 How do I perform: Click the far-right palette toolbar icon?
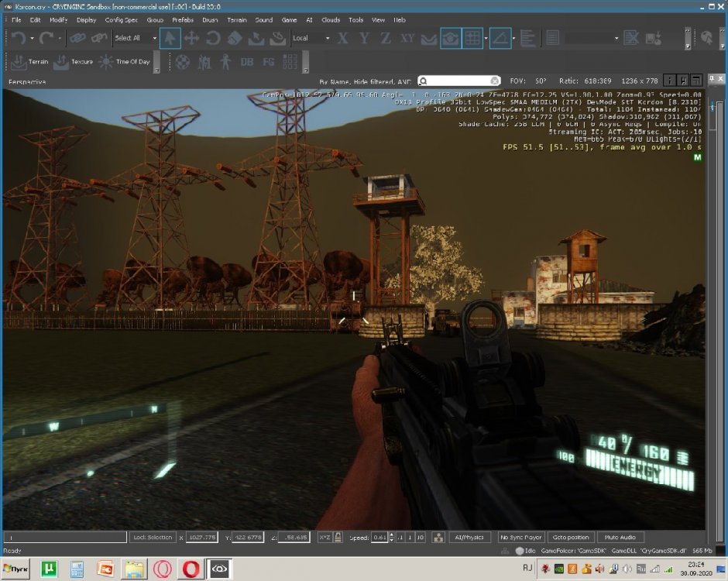[x=706, y=38]
